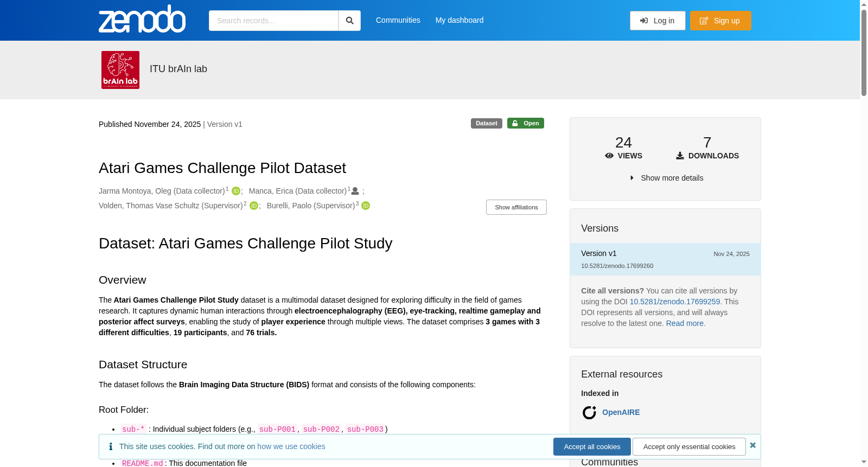868x467 pixels.
Task: Open ORCID icon for Volden, Thomas Vase Schultz
Action: pyautogui.click(x=253, y=206)
